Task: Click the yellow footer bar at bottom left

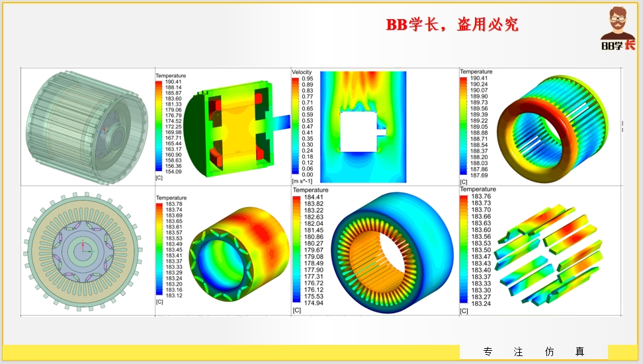Action: pyautogui.click(x=232, y=352)
